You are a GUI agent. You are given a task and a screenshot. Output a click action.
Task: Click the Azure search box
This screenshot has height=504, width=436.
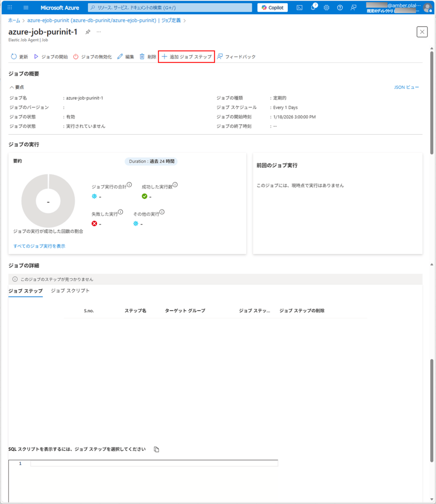coord(171,7)
